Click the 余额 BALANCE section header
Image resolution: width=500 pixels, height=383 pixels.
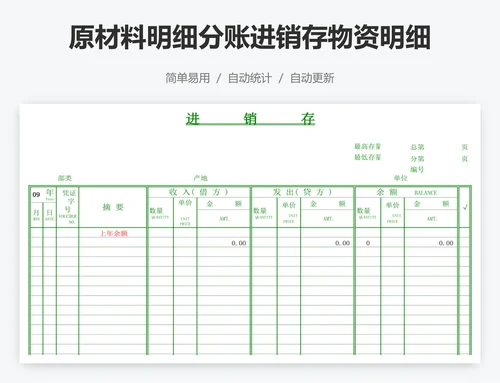tap(406, 192)
